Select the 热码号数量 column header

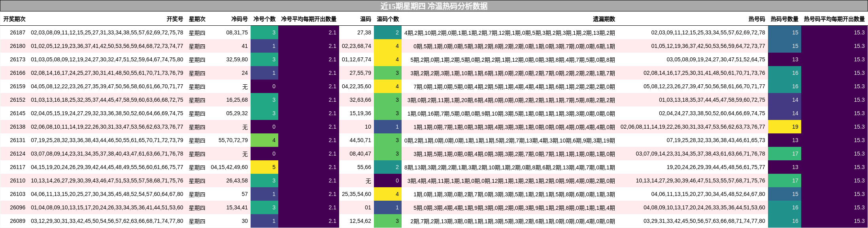(785, 19)
